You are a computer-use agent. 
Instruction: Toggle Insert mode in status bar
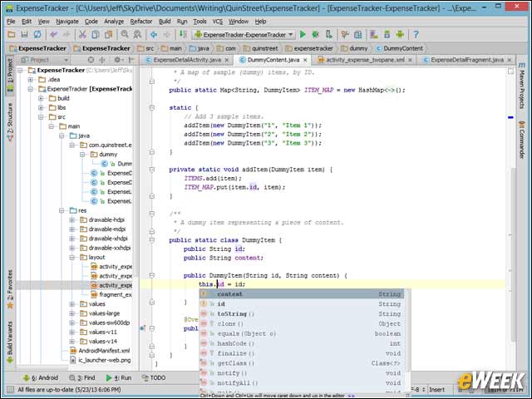point(436,390)
